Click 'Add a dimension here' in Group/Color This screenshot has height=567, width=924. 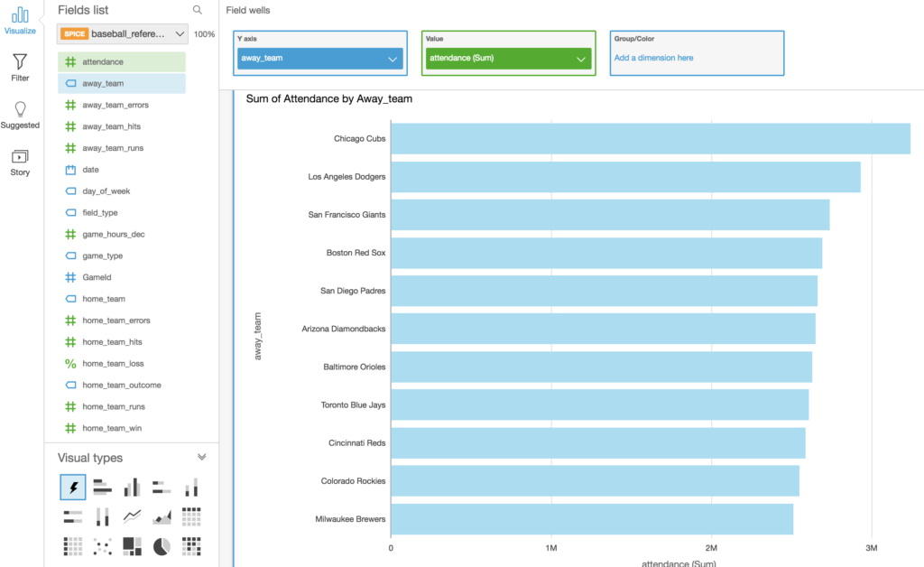pyautogui.click(x=653, y=58)
